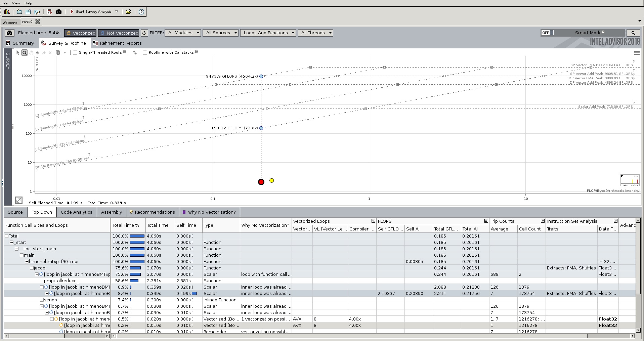
Task: Collapse the jacobi tree node
Action: 32,268
